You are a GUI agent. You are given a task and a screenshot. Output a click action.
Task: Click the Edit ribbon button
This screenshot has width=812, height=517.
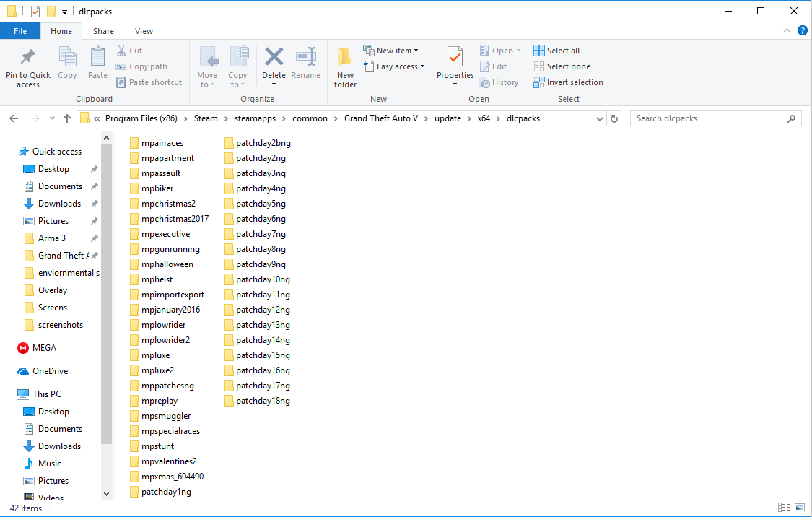click(493, 66)
